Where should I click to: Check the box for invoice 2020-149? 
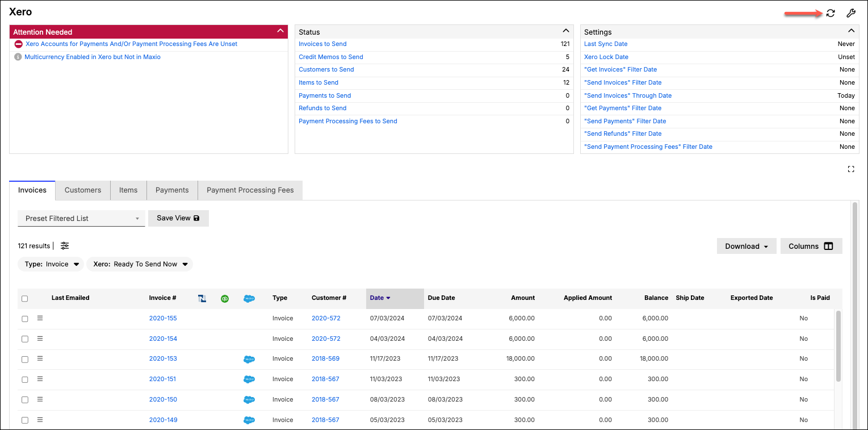[x=24, y=420]
